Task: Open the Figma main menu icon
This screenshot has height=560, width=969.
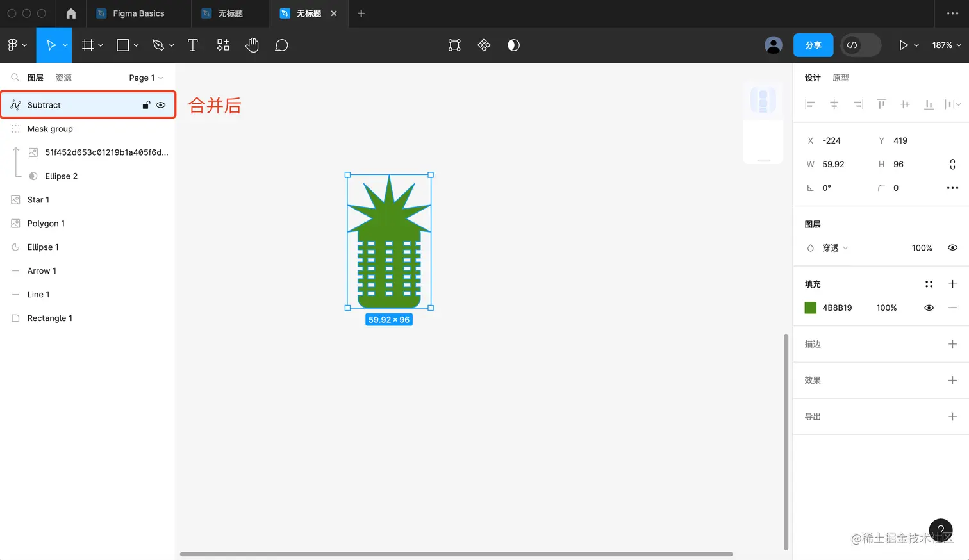Action: pos(12,45)
